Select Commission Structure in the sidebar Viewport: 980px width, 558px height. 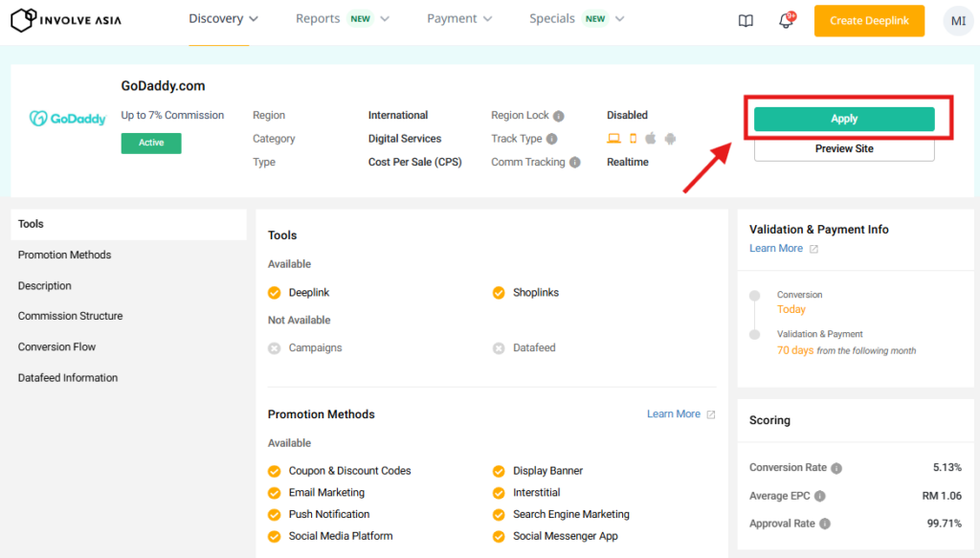click(x=70, y=316)
